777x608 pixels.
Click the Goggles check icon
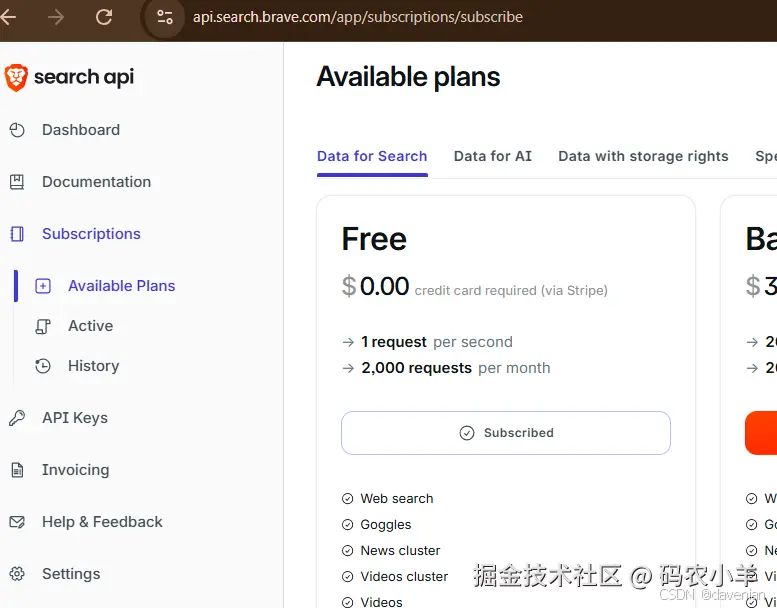[348, 525]
